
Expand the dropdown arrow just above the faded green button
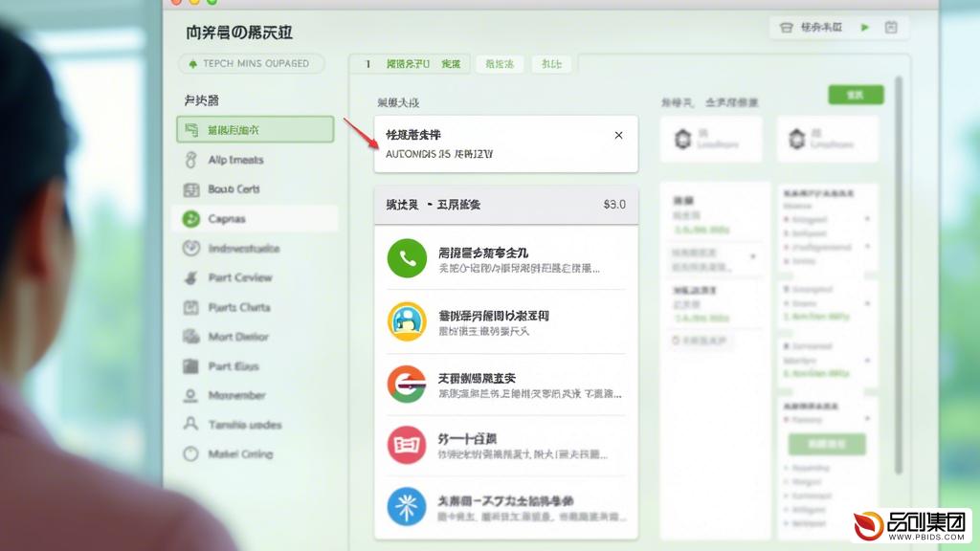[x=867, y=419]
